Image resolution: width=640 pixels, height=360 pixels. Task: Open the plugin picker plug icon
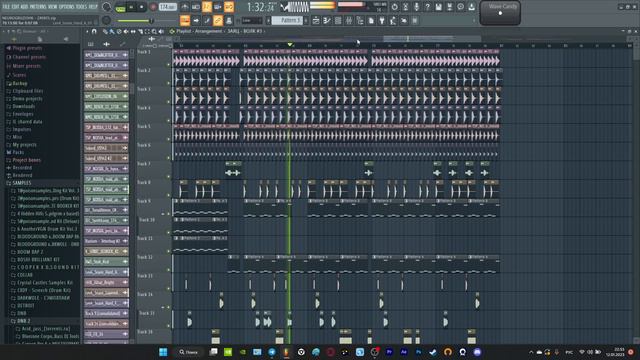(x=382, y=20)
